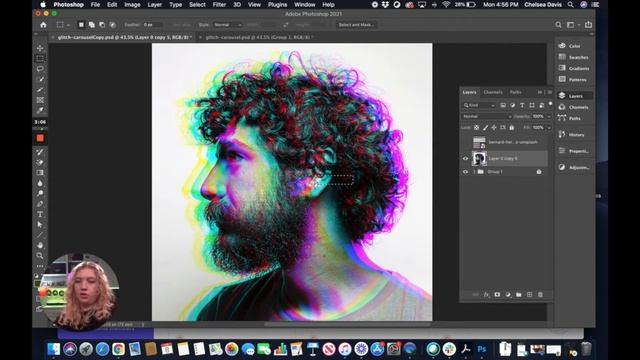Select the Path Selection arrow tool
The image size is (640, 360).
[40, 224]
